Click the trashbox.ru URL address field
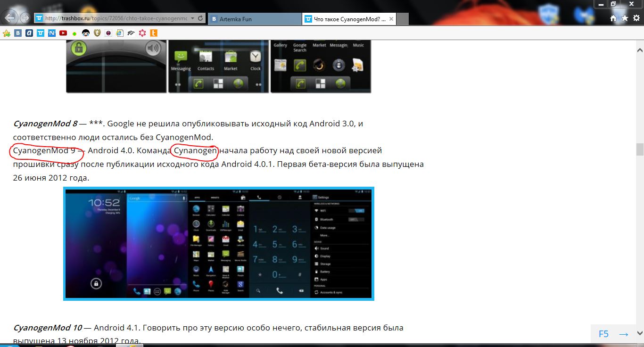Image resolution: width=644 pixels, height=347 pixels. 116,18
